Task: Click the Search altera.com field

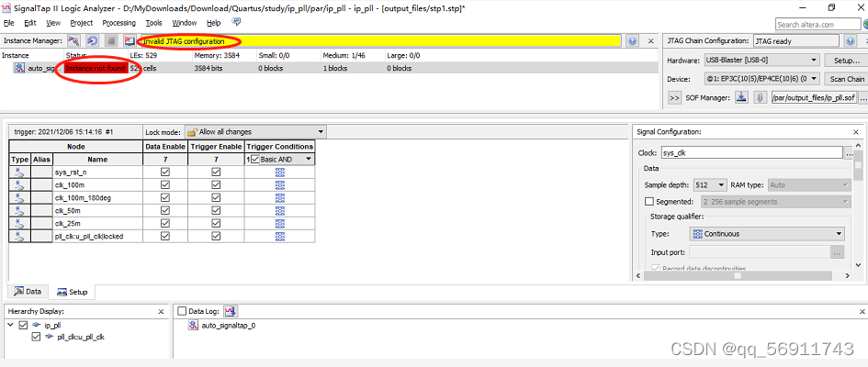Action: (818, 25)
